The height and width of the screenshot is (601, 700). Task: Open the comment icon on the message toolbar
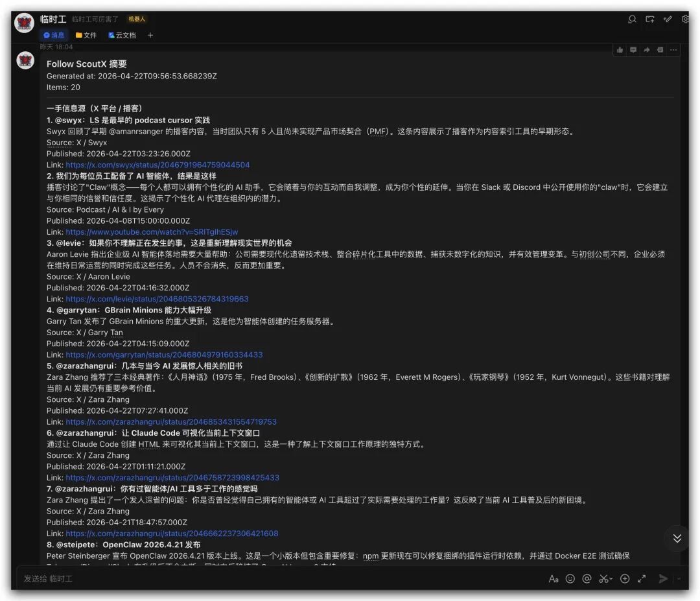click(x=633, y=49)
